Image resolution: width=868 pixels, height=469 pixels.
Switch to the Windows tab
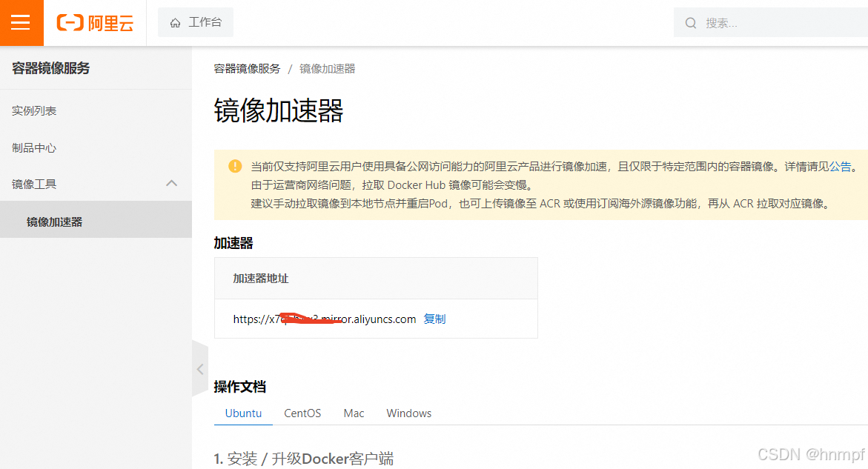tap(409, 413)
